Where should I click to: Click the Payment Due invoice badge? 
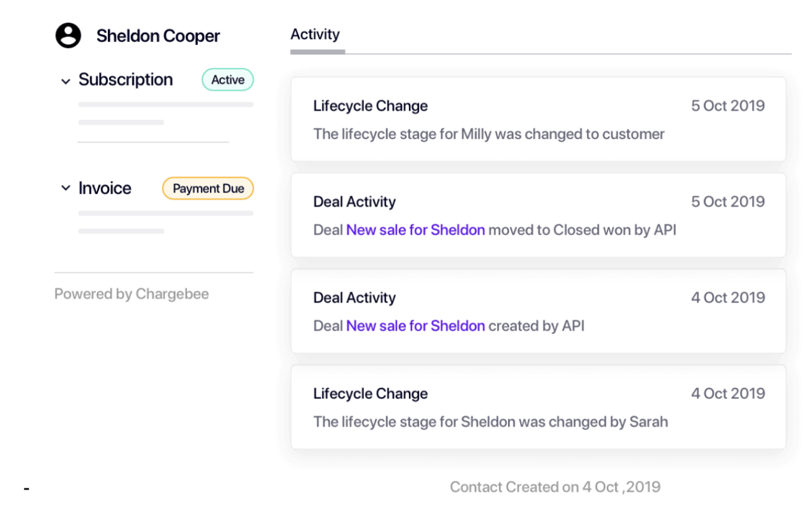point(207,188)
